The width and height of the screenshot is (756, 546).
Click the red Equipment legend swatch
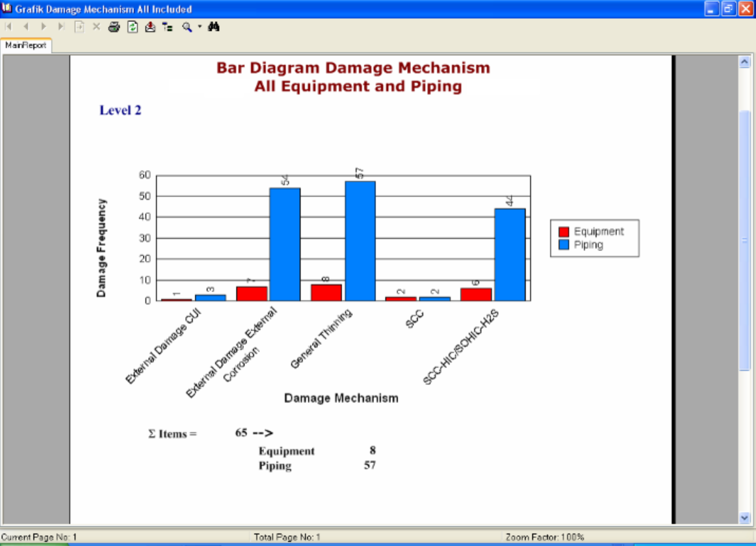pyautogui.click(x=563, y=232)
